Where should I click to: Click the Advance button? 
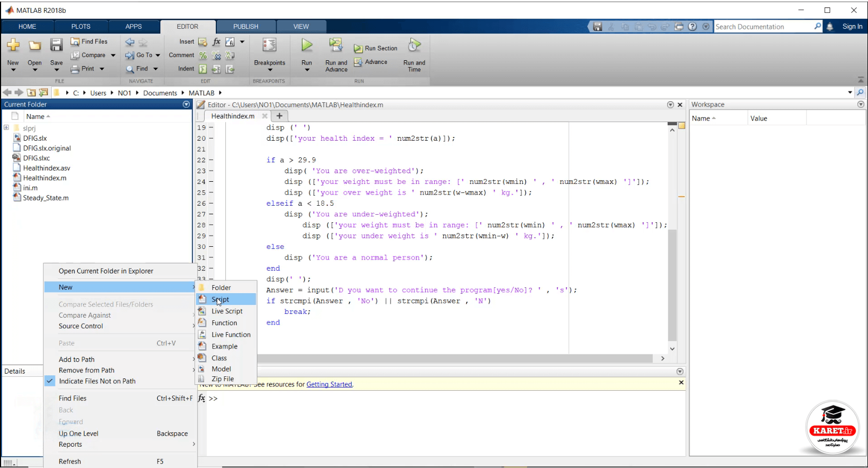click(370, 62)
